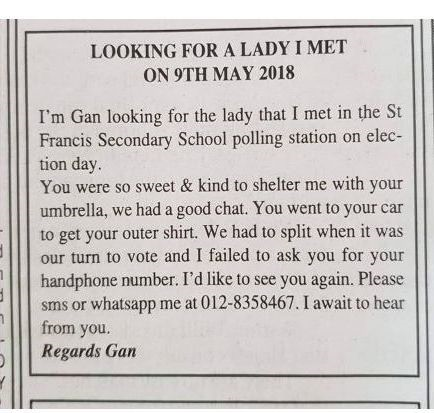Click the word 'whatsapp' in the ad
This screenshot has width=434, height=413.
(x=123, y=305)
